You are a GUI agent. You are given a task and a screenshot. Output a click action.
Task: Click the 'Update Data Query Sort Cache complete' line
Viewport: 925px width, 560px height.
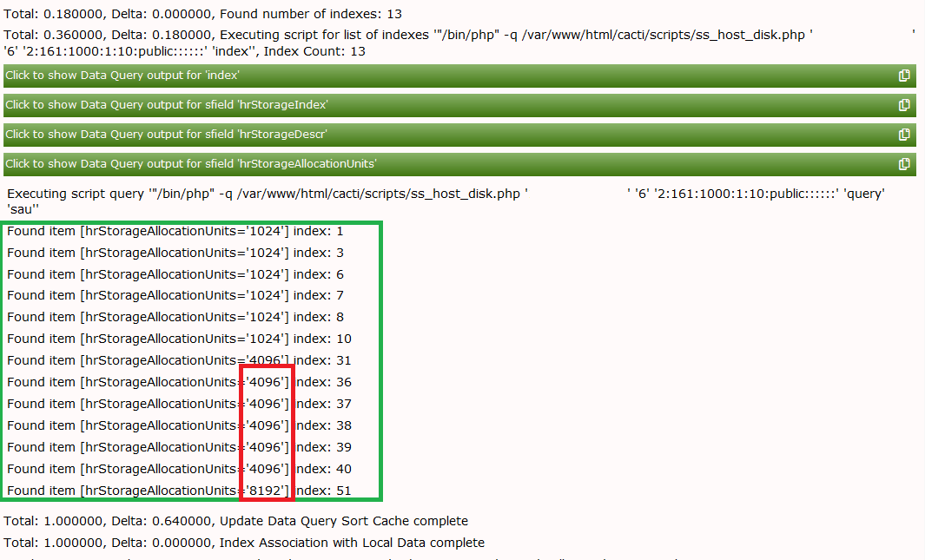(x=235, y=520)
